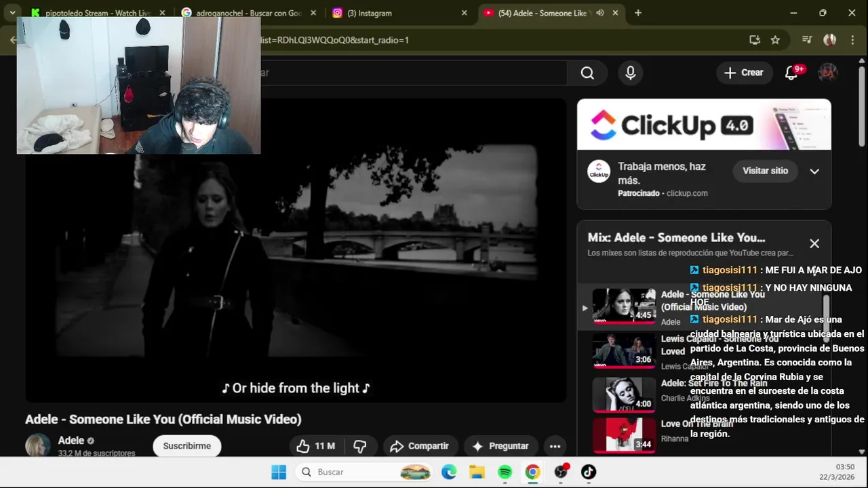Like the video with thumbs up
The image size is (868, 488).
[315, 446]
